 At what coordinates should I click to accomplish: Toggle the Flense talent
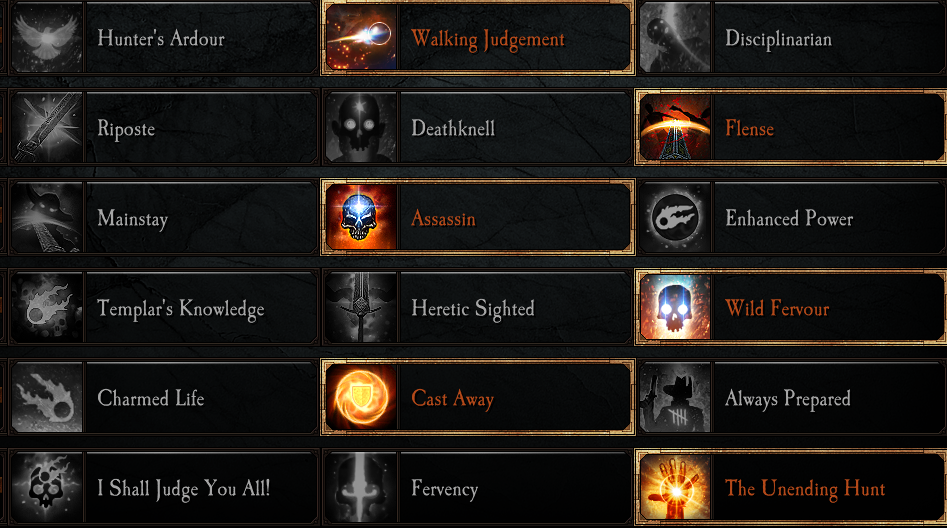tap(791, 127)
